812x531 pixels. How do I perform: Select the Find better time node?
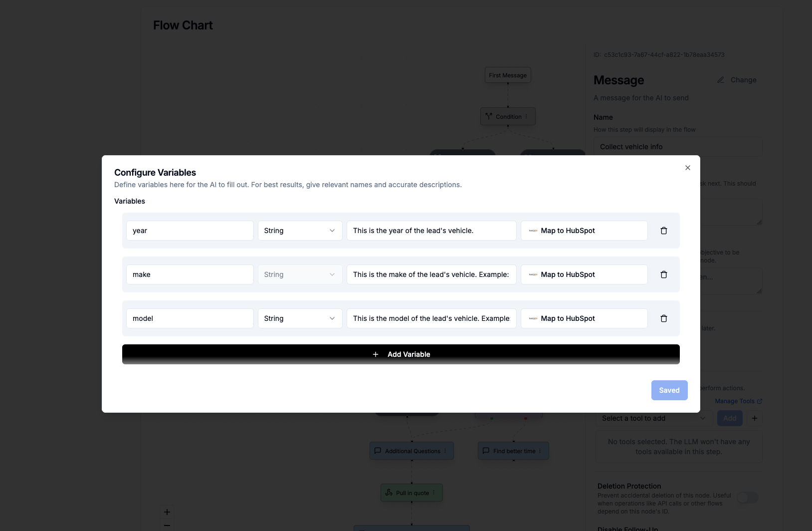click(x=513, y=451)
